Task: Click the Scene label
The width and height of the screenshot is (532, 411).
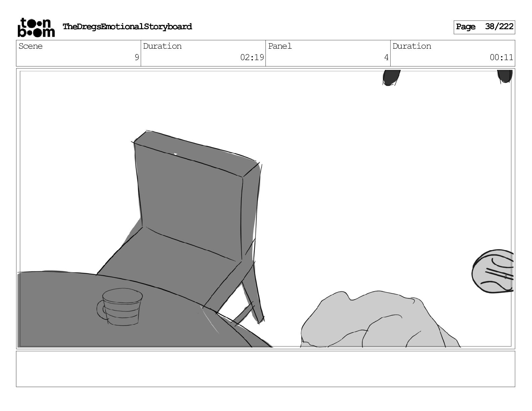Action: 31,46
